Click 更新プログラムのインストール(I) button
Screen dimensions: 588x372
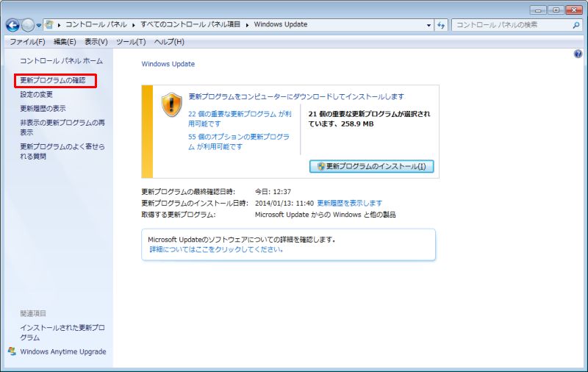(372, 166)
